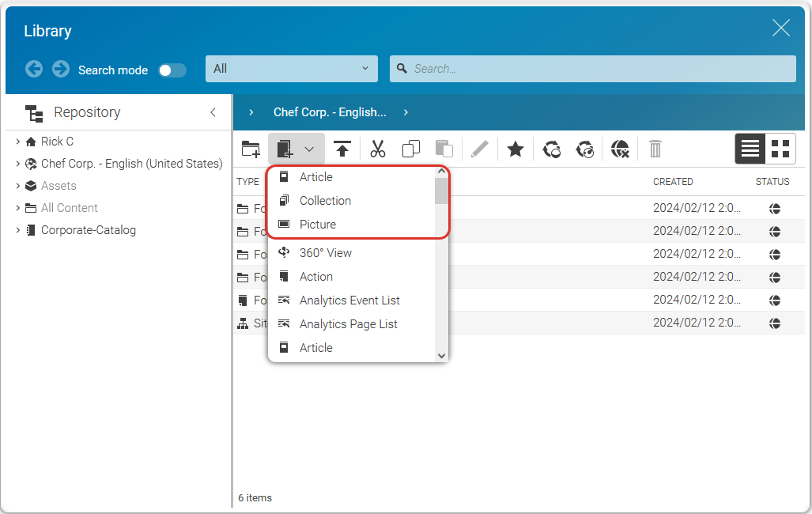Open the All filter dropdown
The image size is (812, 514).
[x=291, y=69]
